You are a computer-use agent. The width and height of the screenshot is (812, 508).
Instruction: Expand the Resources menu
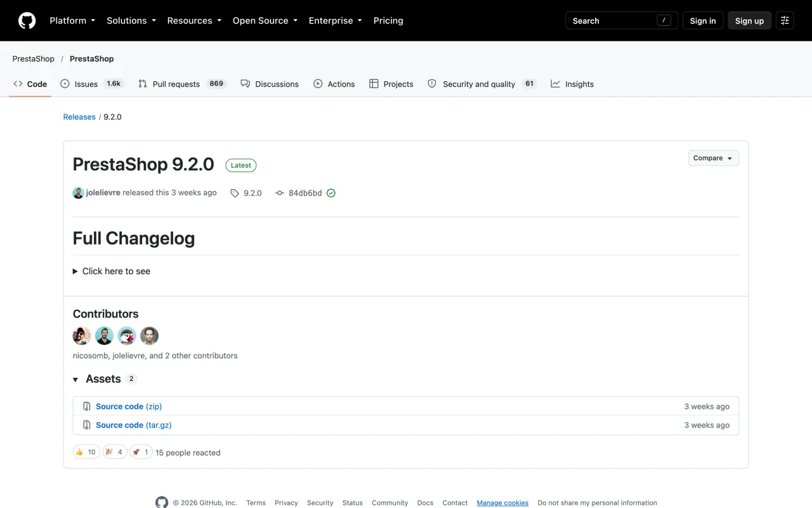click(194, 20)
